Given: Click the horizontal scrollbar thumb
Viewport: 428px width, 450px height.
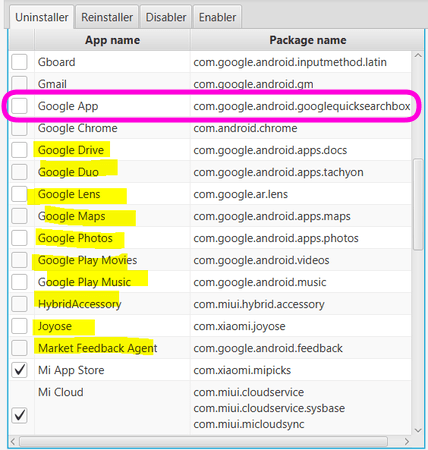Looking at the screenshot, I should click(203, 442).
